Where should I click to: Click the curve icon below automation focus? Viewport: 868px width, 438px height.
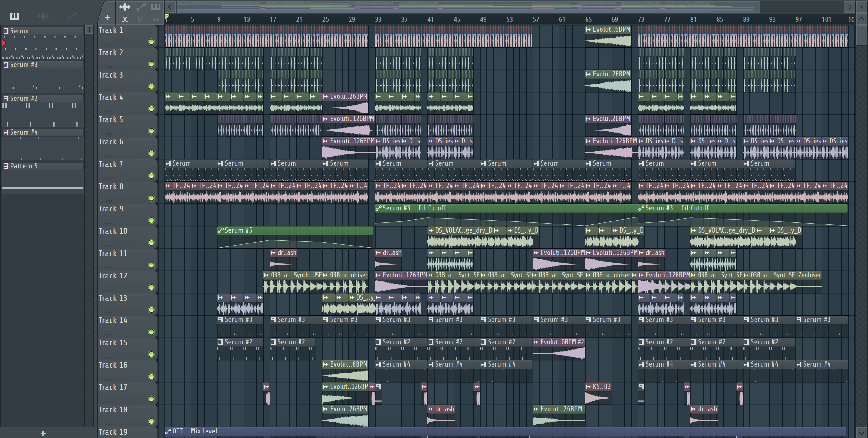(x=141, y=19)
